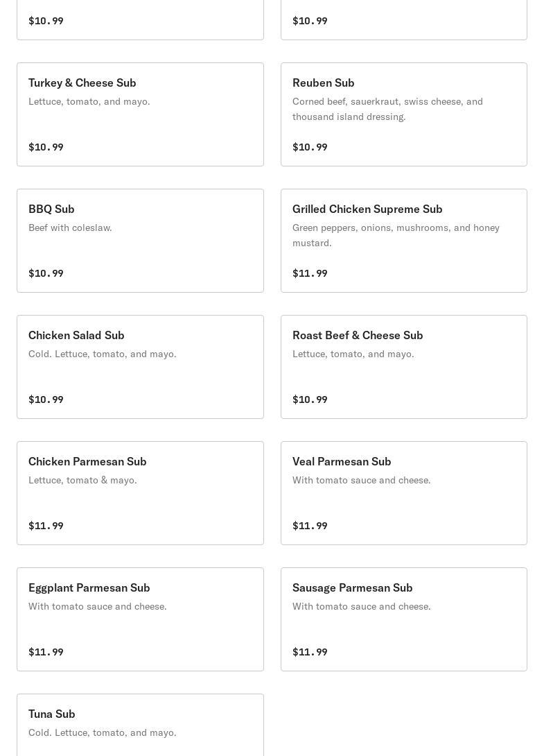The width and height of the screenshot is (544, 756).
Task: Click the Tuna Sub title
Action: pyautogui.click(x=52, y=714)
